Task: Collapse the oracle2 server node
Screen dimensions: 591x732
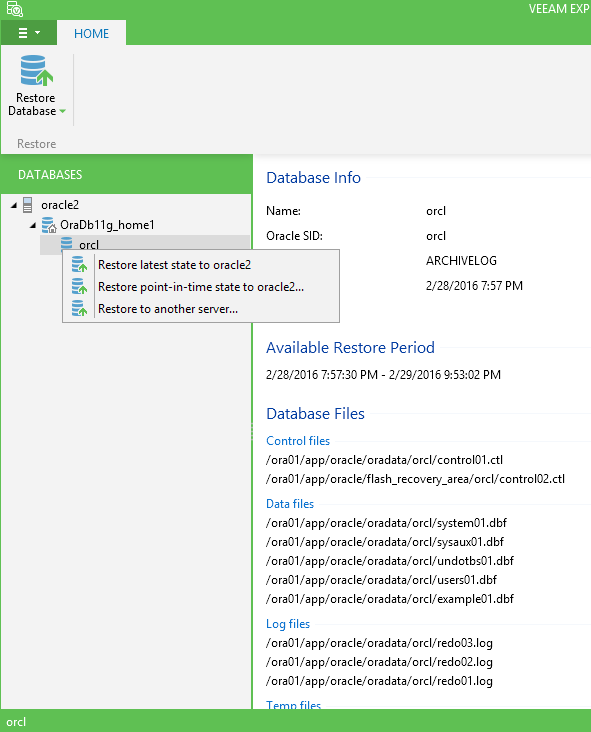Action: click(x=14, y=205)
